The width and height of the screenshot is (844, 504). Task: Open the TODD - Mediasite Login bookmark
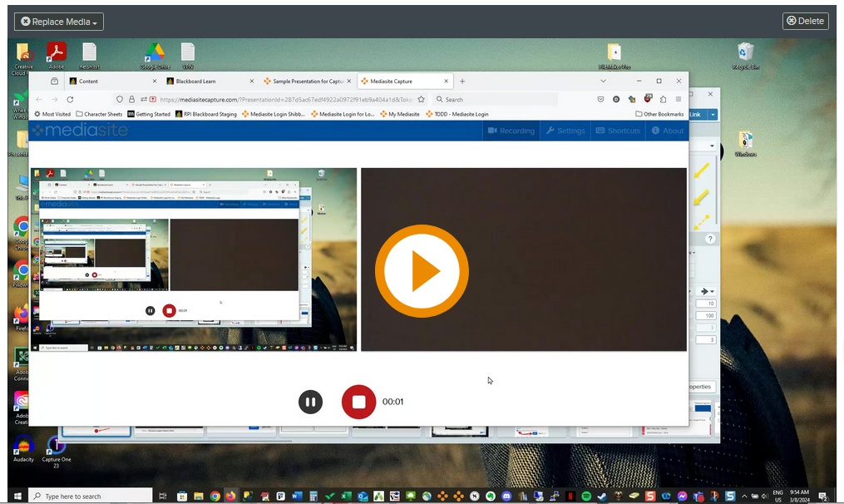click(457, 114)
